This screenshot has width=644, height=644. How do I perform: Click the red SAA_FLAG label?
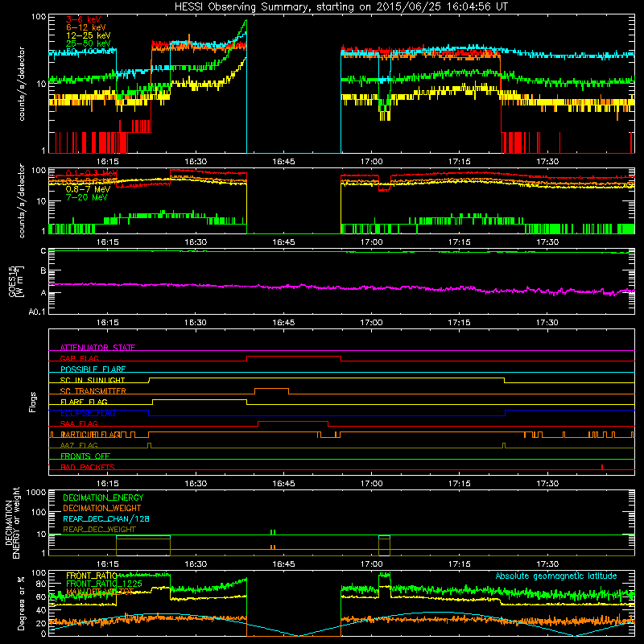pyautogui.click(x=79, y=423)
